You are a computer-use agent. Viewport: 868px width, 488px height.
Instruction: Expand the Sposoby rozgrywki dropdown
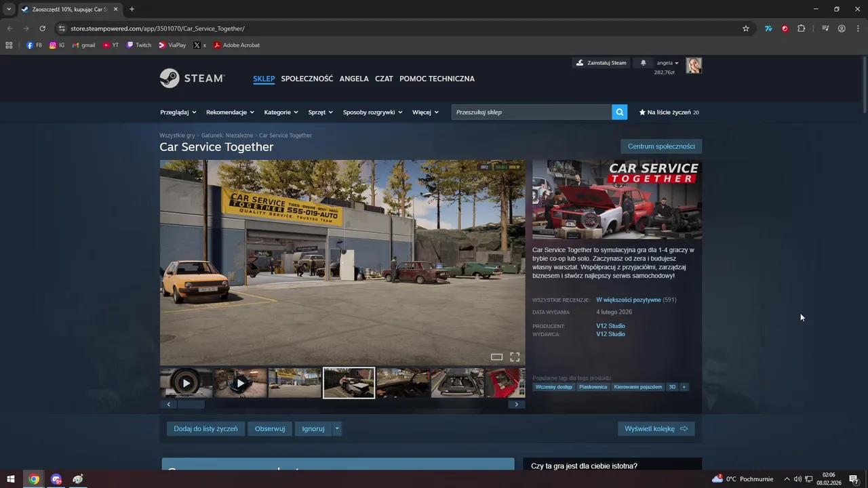click(x=373, y=113)
